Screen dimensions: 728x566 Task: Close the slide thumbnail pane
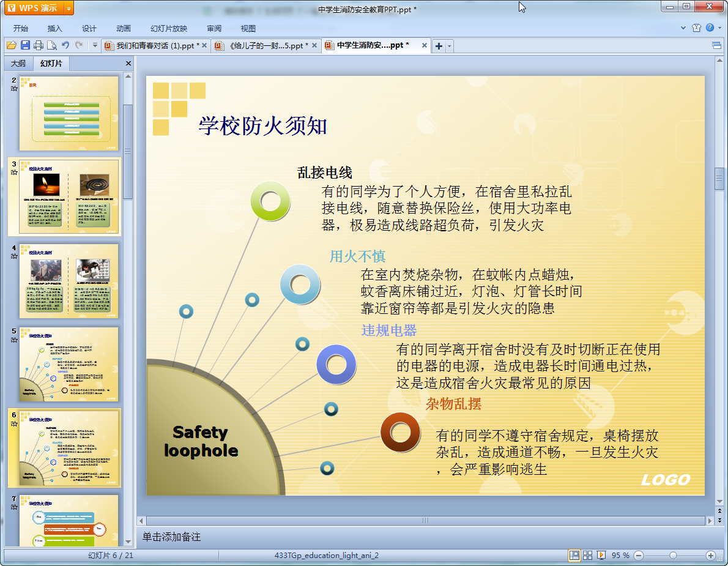(x=128, y=63)
